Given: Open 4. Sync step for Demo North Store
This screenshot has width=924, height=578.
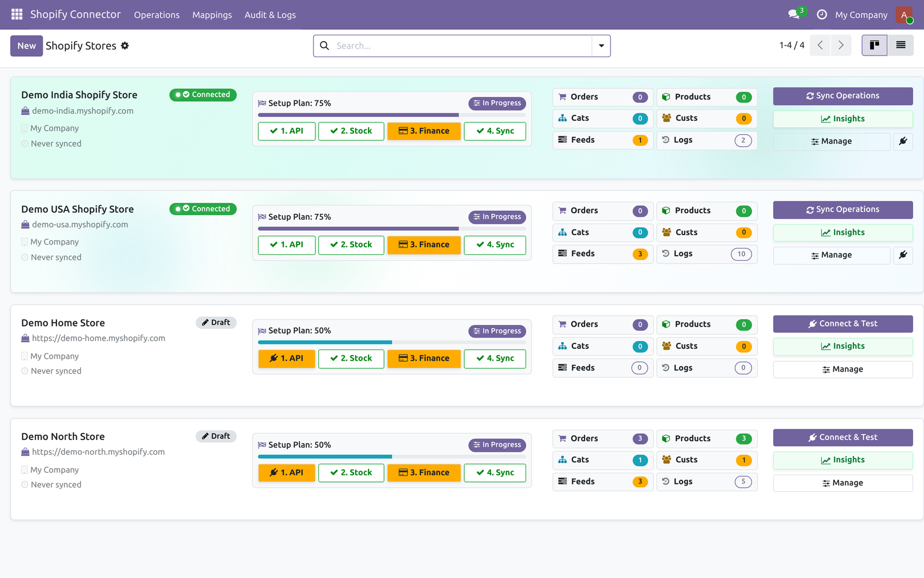Looking at the screenshot, I should tap(495, 473).
